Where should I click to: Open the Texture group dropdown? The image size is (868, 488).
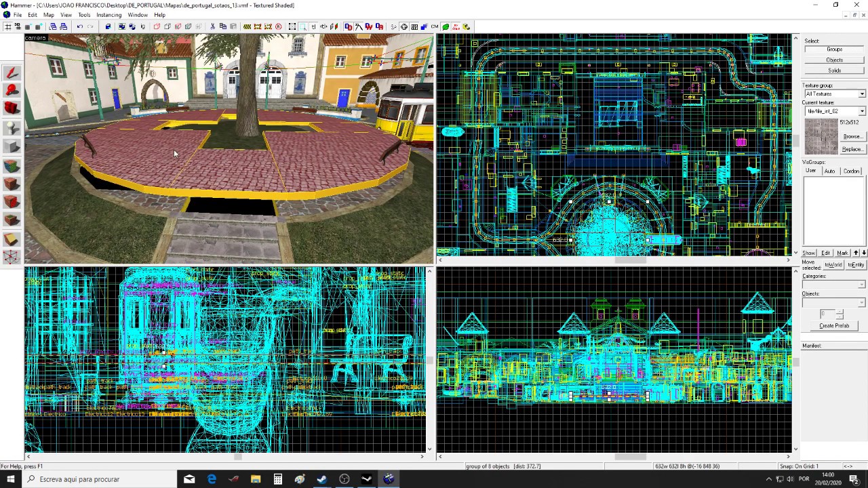pos(862,94)
